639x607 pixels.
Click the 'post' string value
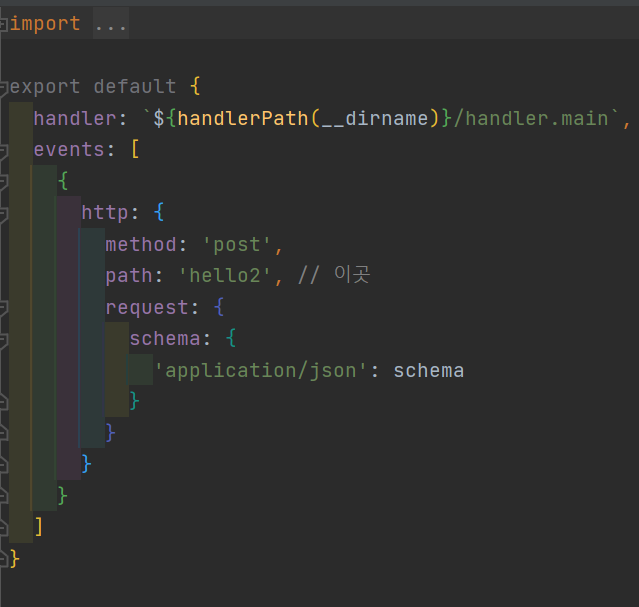(x=237, y=245)
